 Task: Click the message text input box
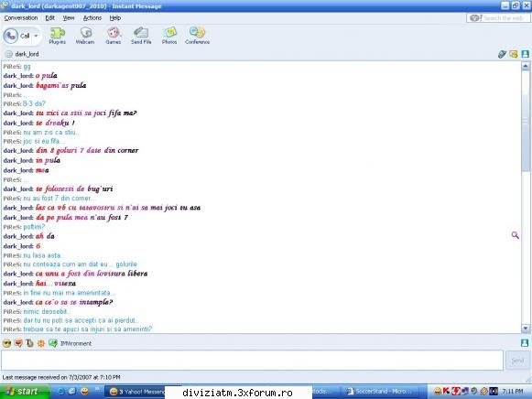tap(252, 361)
